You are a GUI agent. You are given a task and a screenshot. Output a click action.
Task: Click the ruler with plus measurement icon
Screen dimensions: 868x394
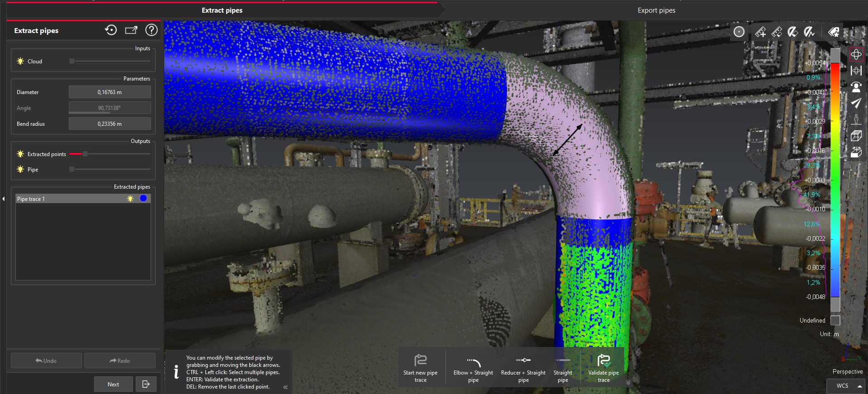pyautogui.click(x=760, y=32)
